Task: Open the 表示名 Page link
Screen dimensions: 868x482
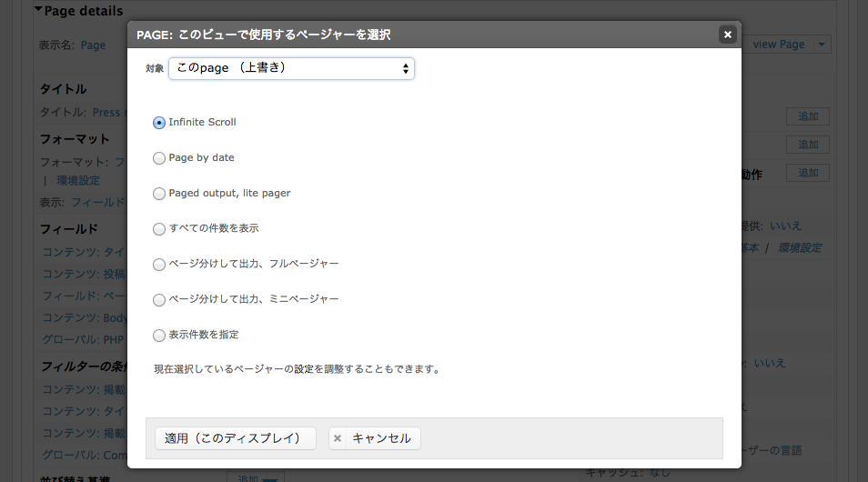Action: pos(93,45)
